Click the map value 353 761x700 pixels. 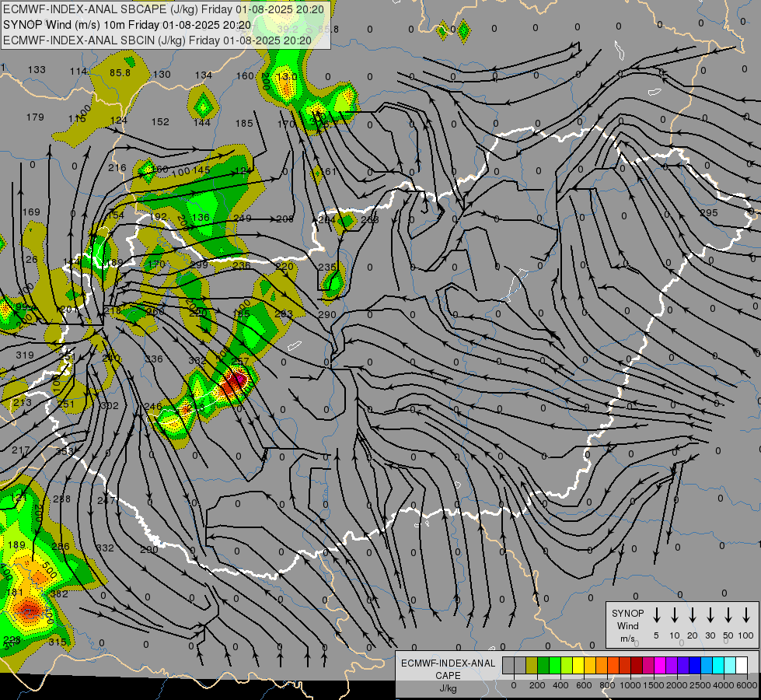click(64, 451)
